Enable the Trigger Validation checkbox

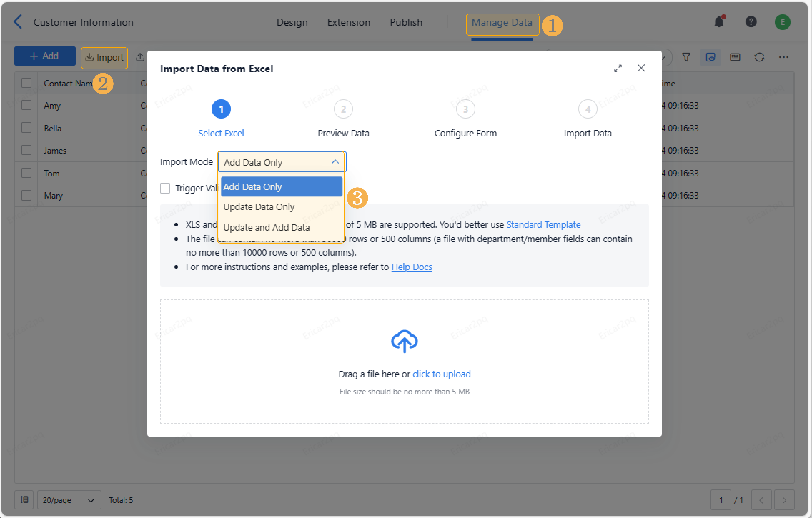pos(165,188)
